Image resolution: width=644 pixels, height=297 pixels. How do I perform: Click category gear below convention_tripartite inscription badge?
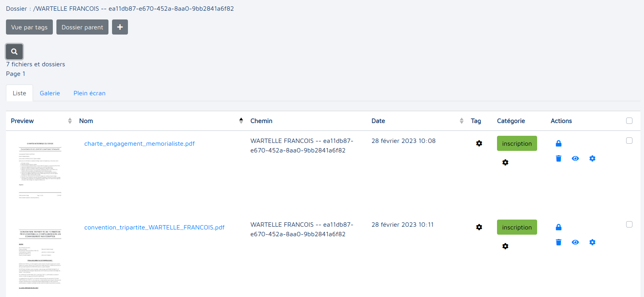[505, 246]
